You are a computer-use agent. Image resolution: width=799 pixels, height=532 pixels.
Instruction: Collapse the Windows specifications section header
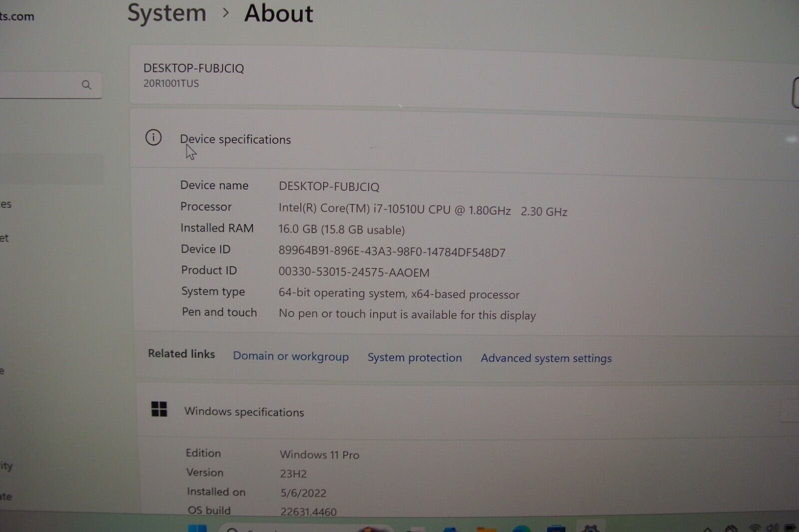pos(468,411)
